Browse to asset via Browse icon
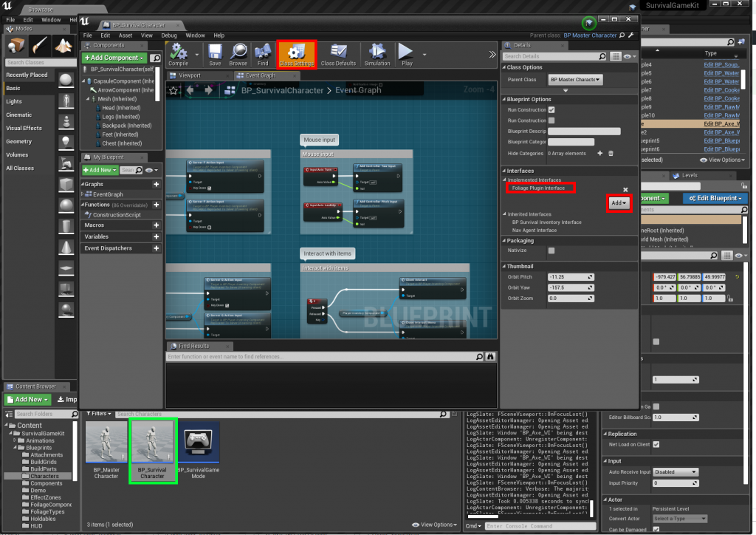The width and height of the screenshot is (756, 535). [x=238, y=55]
